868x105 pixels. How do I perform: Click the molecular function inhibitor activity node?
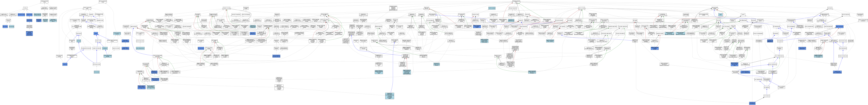click(53, 15)
